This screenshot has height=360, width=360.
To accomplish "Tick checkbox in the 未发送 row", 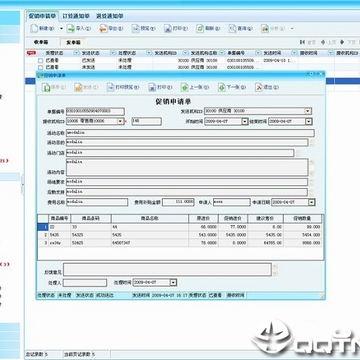I will pyautogui.click(x=40, y=67).
